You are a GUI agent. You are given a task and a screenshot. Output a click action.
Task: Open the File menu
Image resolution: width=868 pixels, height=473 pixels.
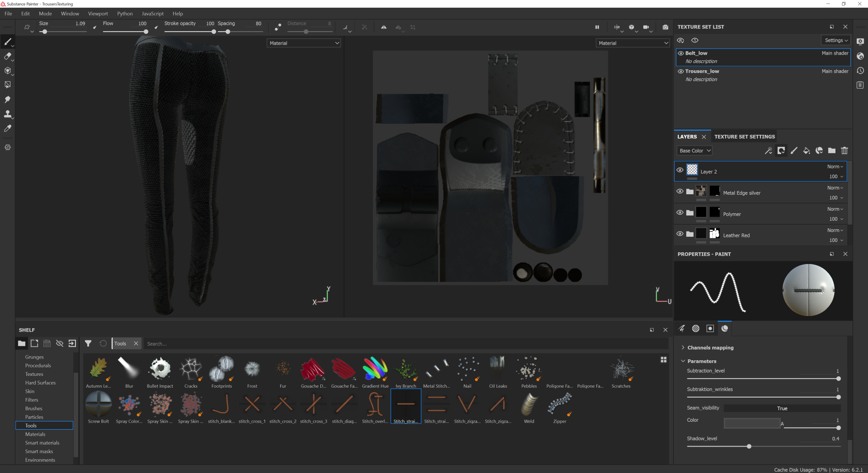[x=8, y=13]
